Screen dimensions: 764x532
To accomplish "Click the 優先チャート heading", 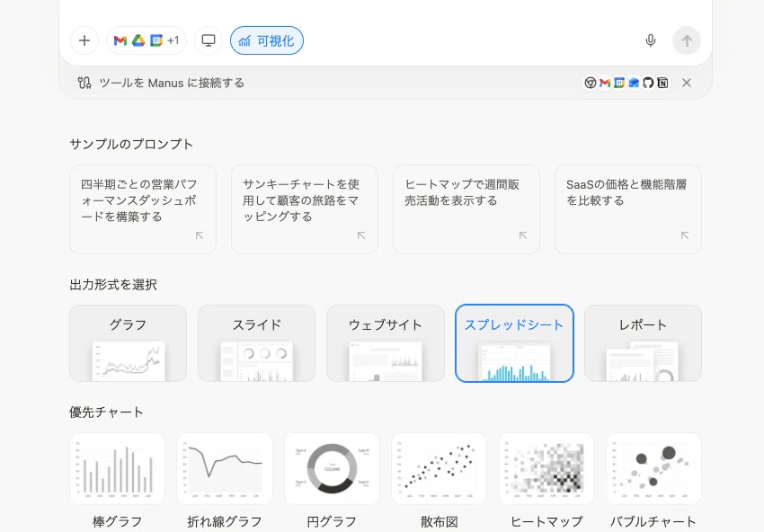I will point(106,412).
